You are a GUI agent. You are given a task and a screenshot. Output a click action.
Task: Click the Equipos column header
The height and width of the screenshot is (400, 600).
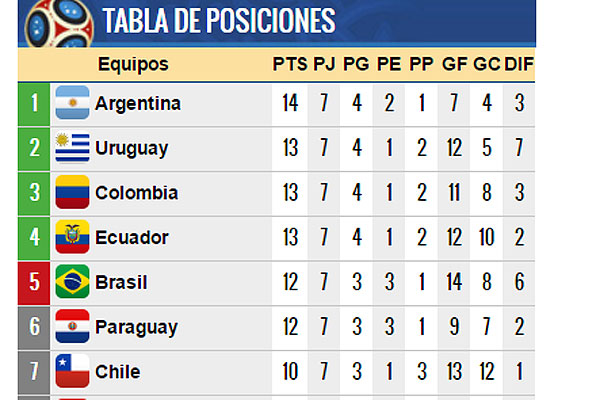click(x=133, y=65)
